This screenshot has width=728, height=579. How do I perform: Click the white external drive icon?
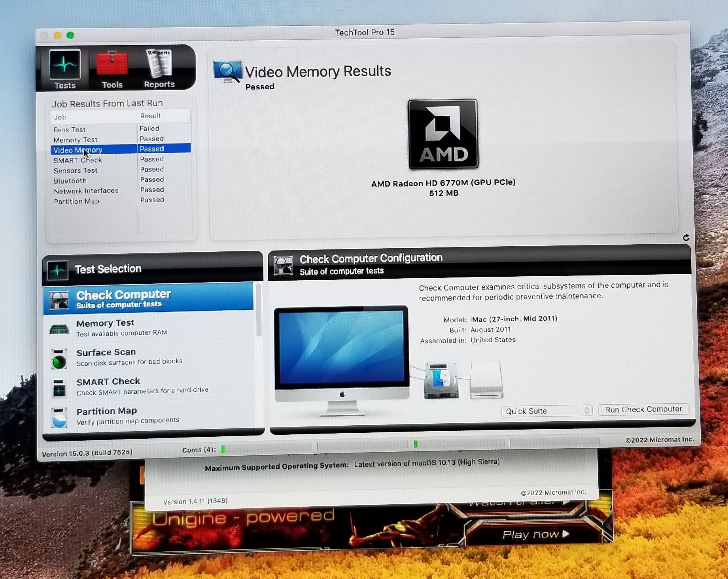[486, 380]
